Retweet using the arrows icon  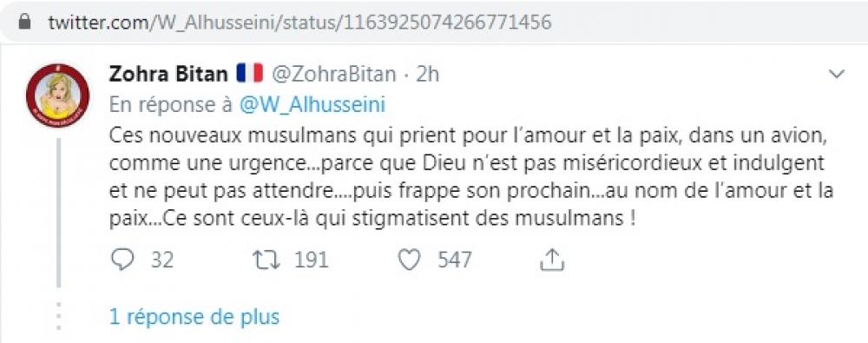pos(266,260)
